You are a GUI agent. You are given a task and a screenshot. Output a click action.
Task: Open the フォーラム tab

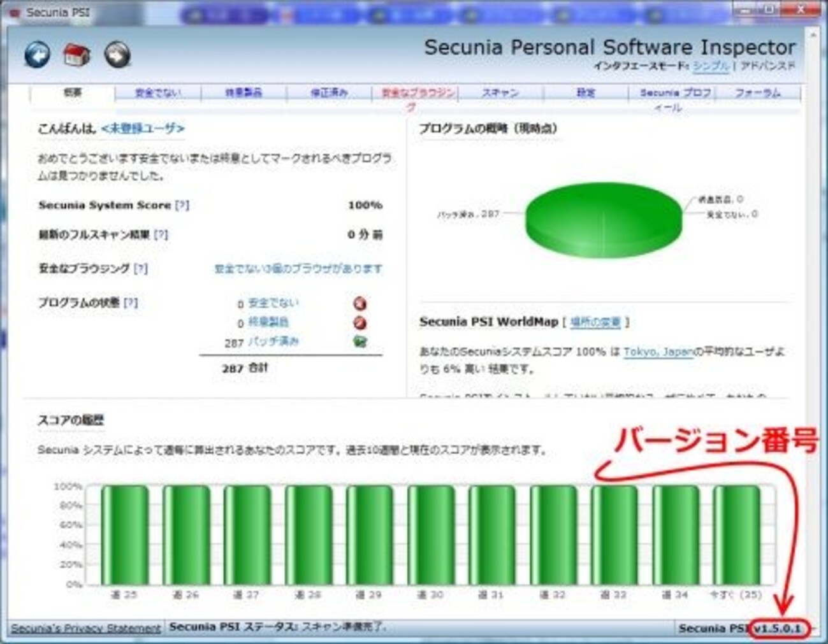tap(757, 93)
